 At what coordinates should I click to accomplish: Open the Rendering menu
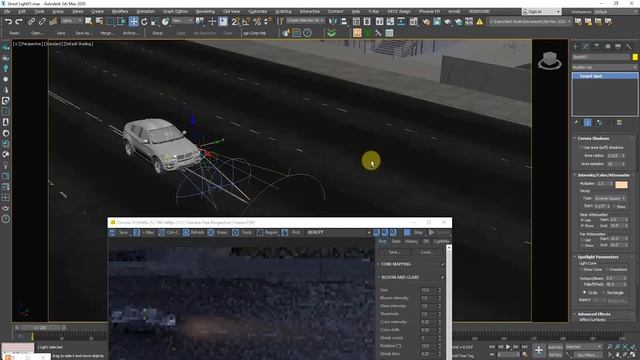click(205, 11)
